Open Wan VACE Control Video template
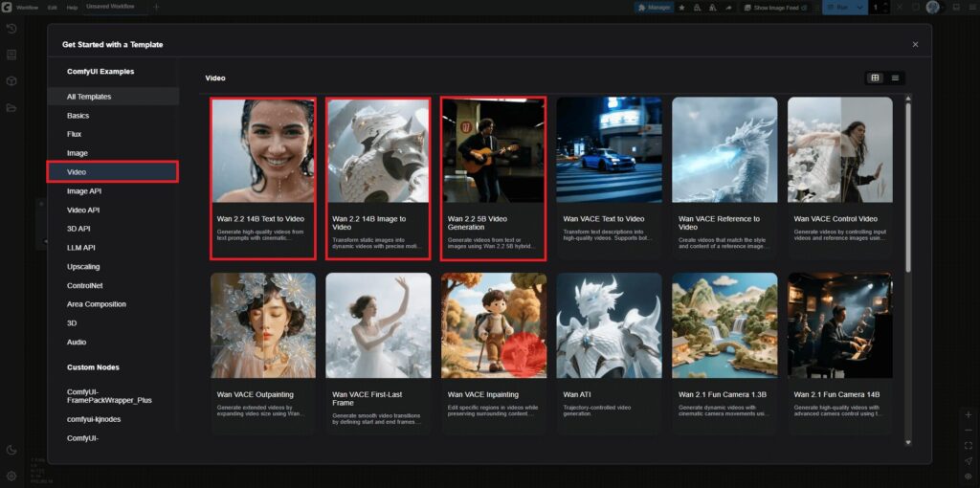The height and width of the screenshot is (488, 980). click(x=840, y=178)
